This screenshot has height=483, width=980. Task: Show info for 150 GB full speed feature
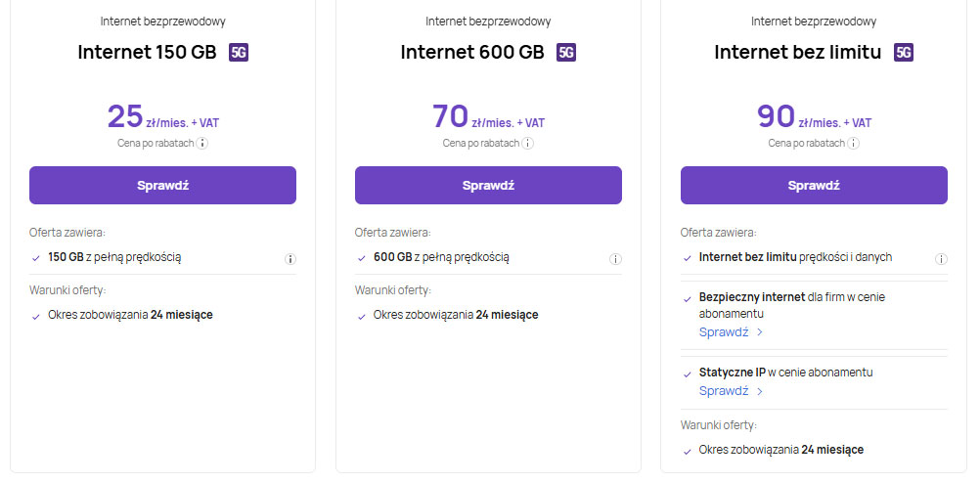290,259
